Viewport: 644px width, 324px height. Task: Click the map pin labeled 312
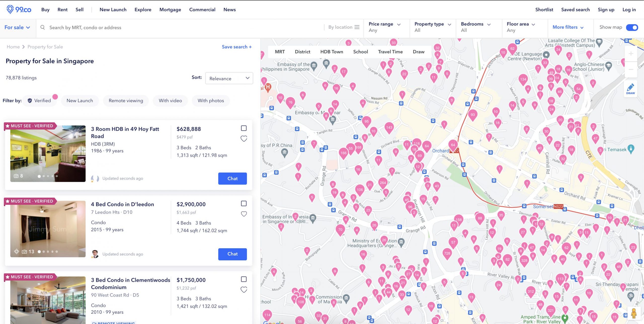pyautogui.click(x=531, y=292)
